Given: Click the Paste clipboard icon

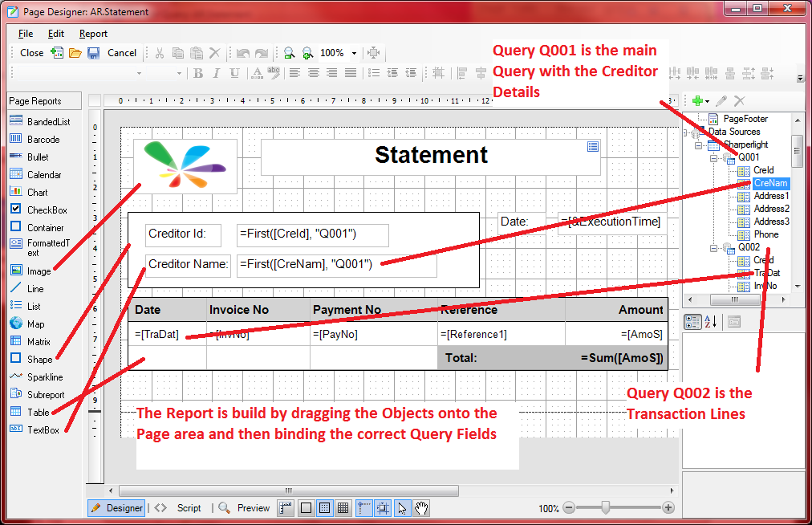Looking at the screenshot, I should click(197, 53).
